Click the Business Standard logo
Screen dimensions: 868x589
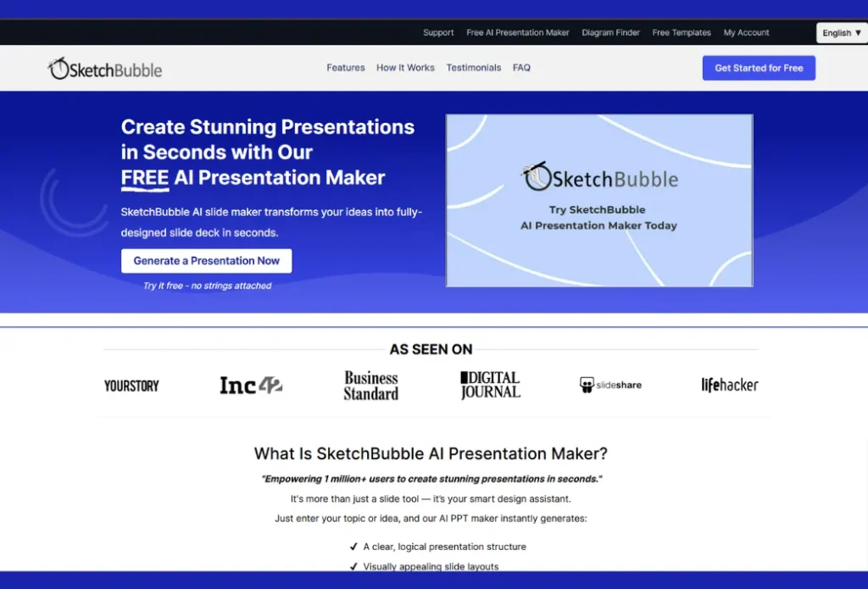tap(370, 386)
